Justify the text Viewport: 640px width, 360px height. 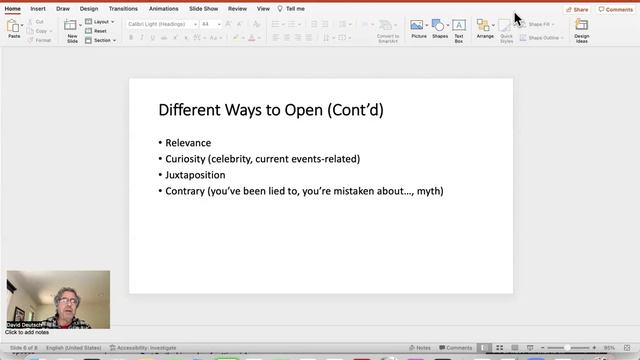pyautogui.click(x=309, y=38)
